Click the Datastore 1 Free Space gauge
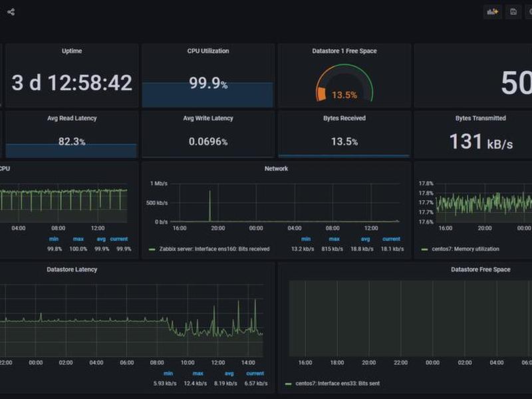The height and width of the screenshot is (399, 532). pos(344,84)
